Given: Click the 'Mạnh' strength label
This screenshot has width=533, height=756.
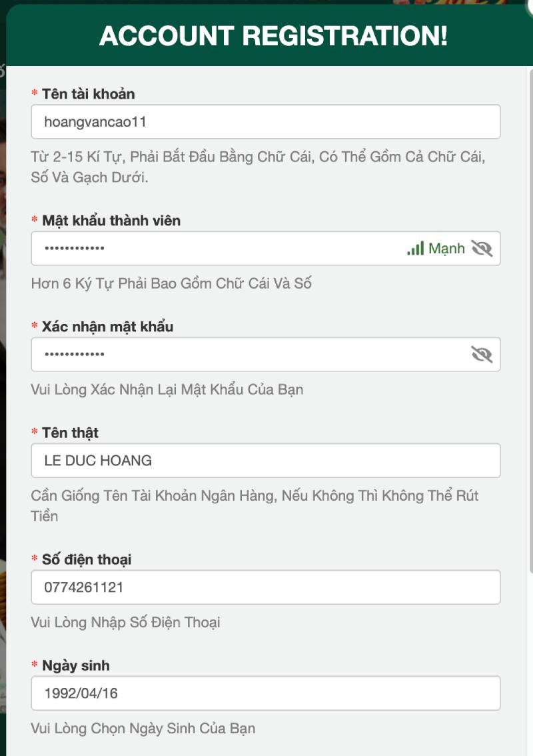Looking at the screenshot, I should 446,248.
